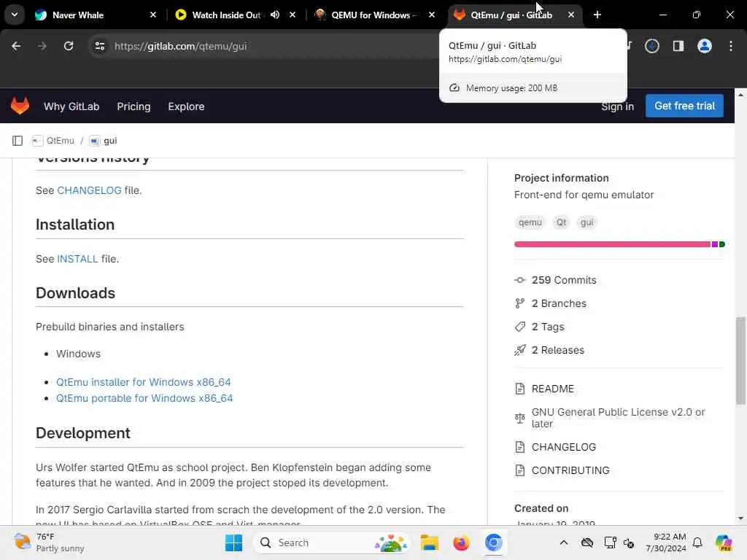Switch to the Naver Whale tab

pos(96,15)
